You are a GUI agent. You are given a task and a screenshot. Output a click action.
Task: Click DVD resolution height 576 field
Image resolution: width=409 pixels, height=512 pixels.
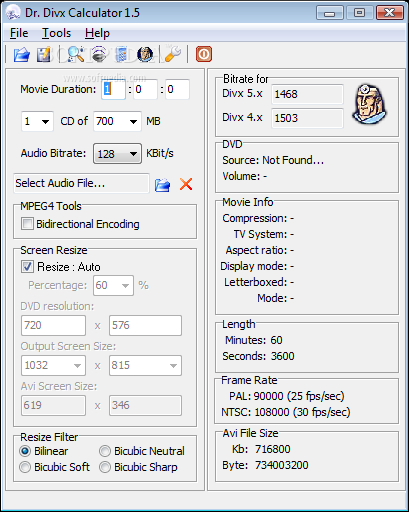[145, 325]
